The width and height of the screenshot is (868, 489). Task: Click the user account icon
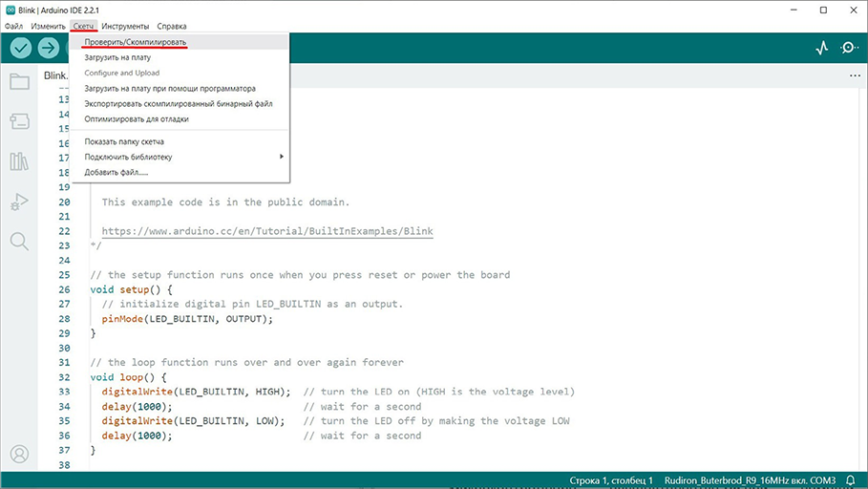(x=19, y=454)
